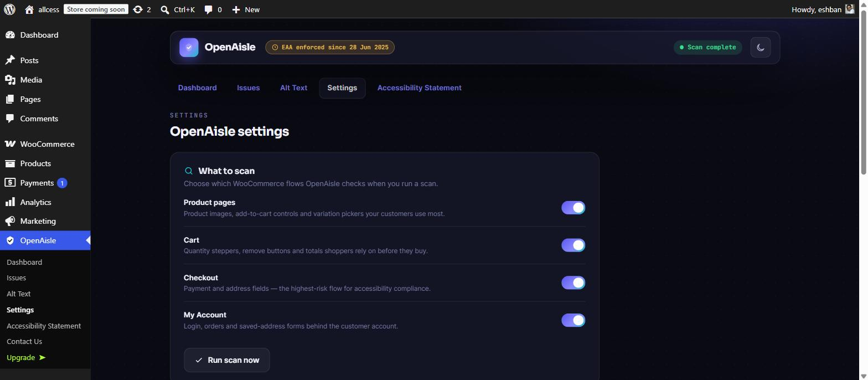Click the clock icon in EAA badge
This screenshot has height=380, width=868.
[x=275, y=48]
